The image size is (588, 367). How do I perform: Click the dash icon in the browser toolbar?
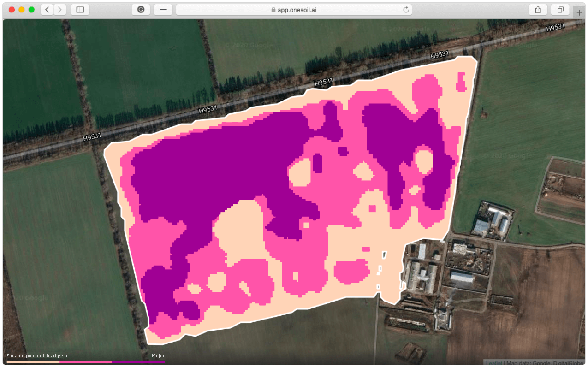click(x=163, y=9)
